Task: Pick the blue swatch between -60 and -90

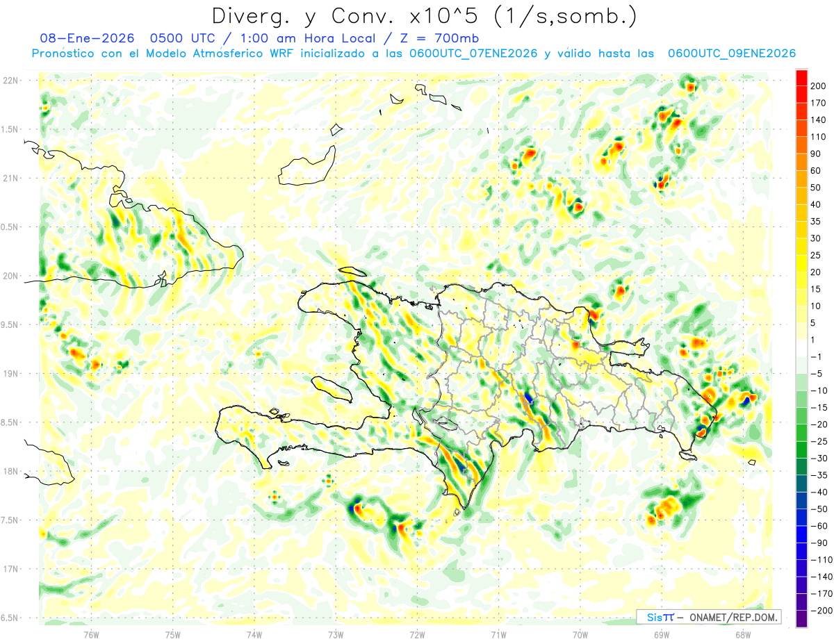Action: click(801, 534)
